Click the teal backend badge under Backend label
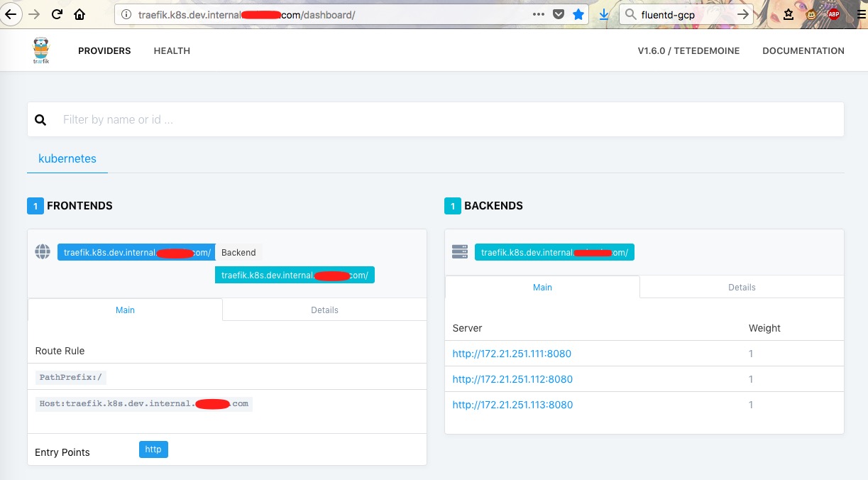The image size is (868, 480). click(295, 275)
